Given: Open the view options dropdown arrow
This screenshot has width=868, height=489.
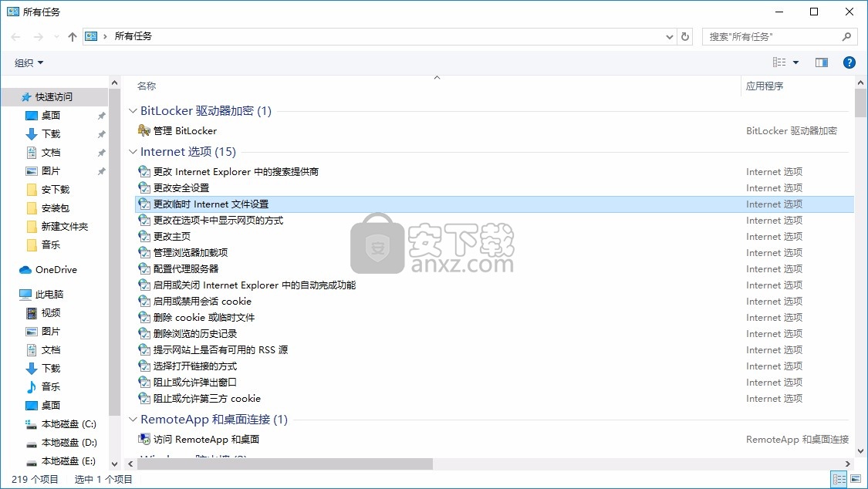Looking at the screenshot, I should coord(796,62).
